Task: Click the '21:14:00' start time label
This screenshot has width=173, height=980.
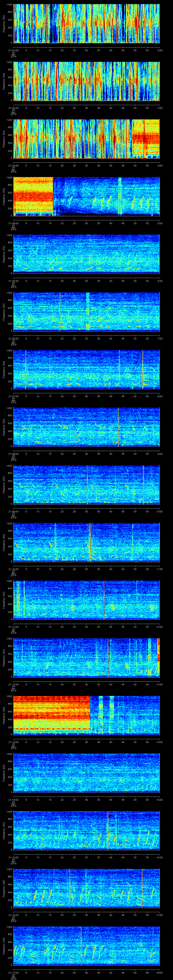Action: click(14, 800)
